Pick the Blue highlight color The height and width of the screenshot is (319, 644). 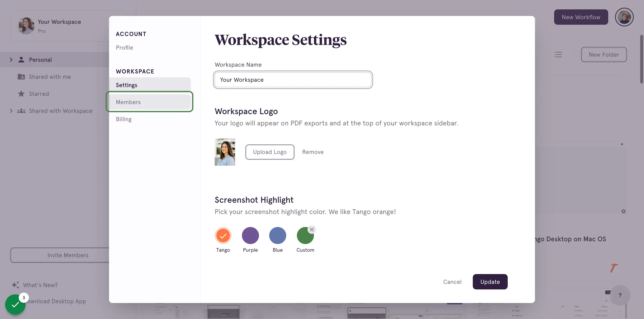tap(277, 236)
